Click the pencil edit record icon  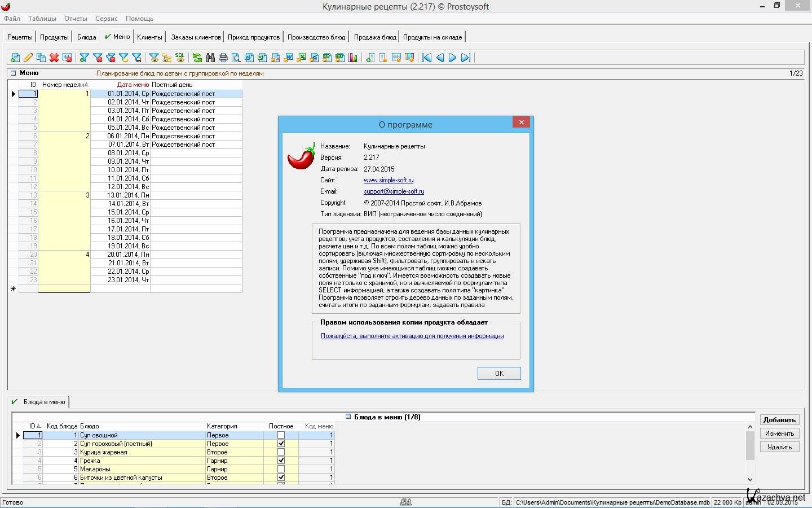pyautogui.click(x=28, y=58)
